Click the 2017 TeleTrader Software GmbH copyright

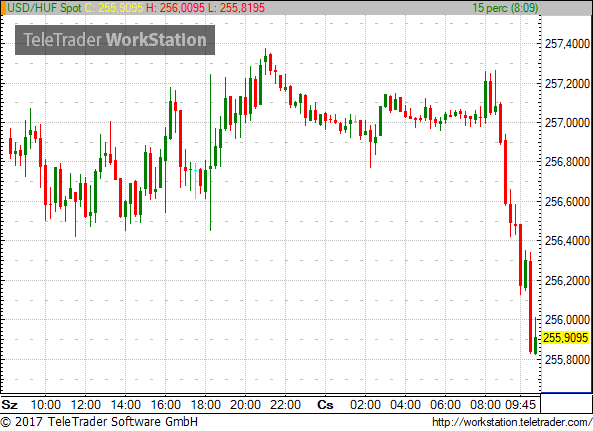(99, 422)
